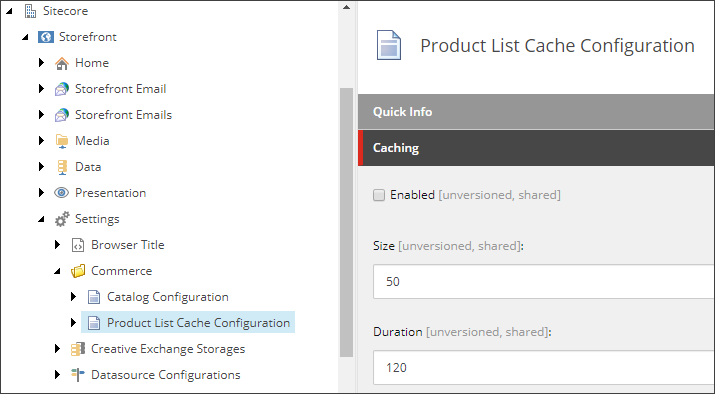Click the Browser Title code icon
Screen dimensions: 715x394
(x=78, y=245)
